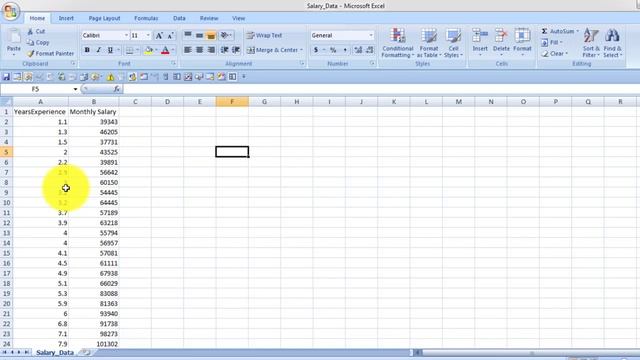Open the Merge & Center dropdown arrow
Viewport: 640px width, 360px height.
[301, 50]
